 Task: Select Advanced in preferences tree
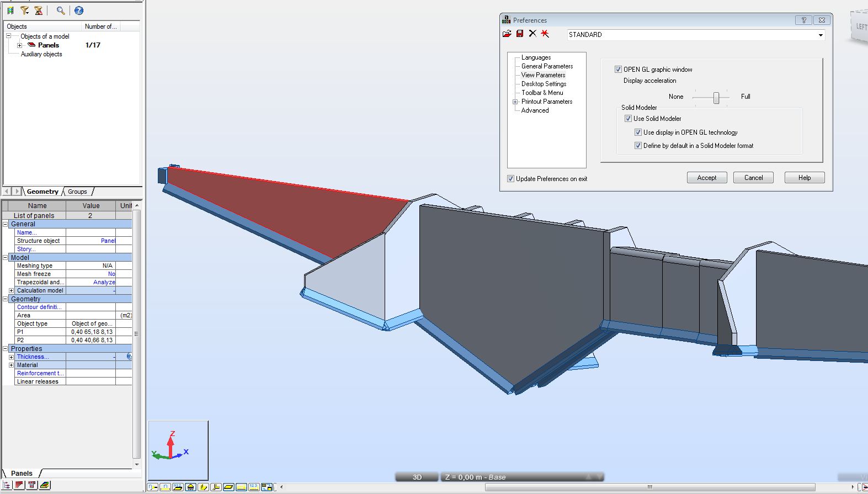point(535,110)
